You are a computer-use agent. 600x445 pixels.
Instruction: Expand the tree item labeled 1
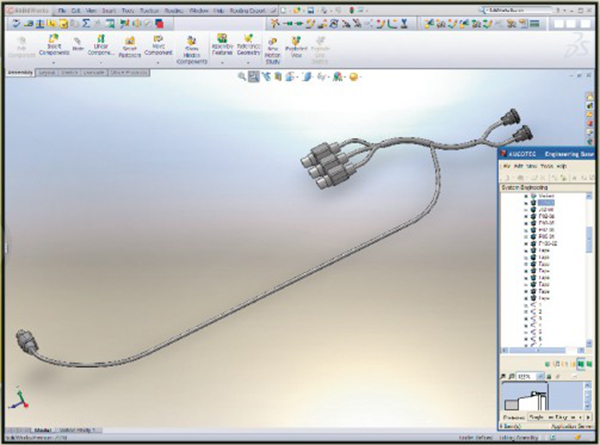[524, 306]
